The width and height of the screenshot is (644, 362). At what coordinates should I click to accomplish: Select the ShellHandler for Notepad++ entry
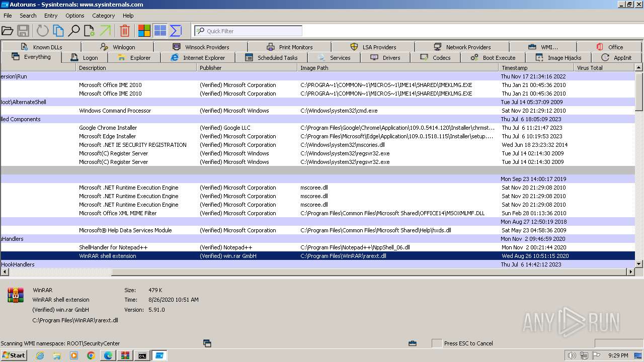(x=317, y=247)
